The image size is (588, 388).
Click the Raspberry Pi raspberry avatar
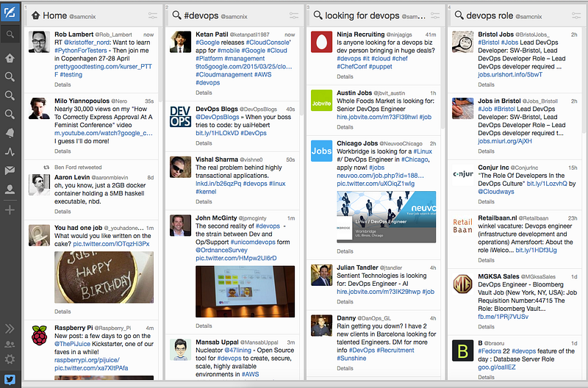(39, 335)
